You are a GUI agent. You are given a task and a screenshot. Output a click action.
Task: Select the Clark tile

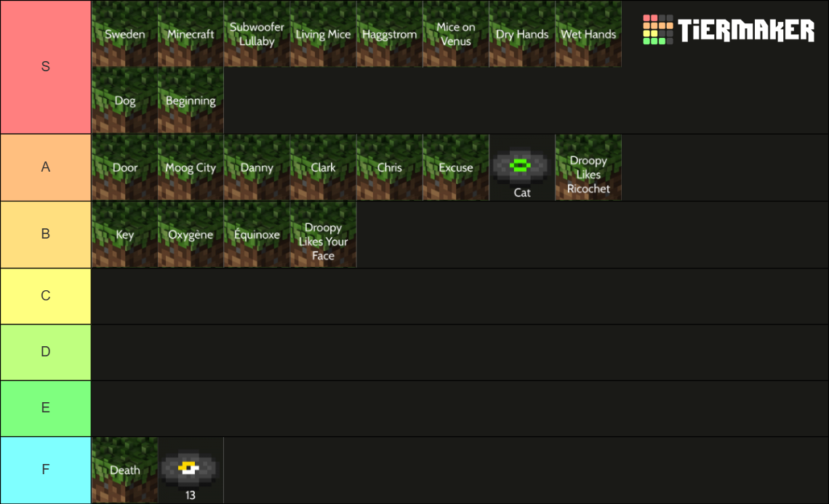click(323, 168)
